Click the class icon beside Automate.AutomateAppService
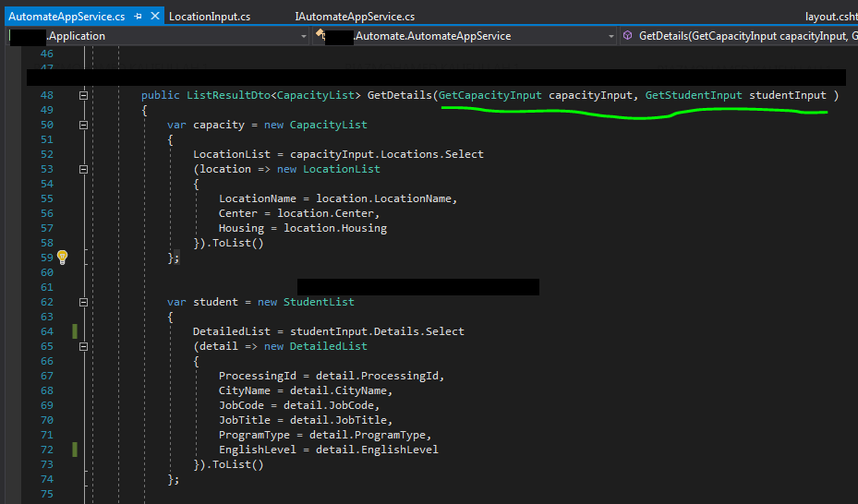This screenshot has width=858, height=504. click(x=320, y=35)
